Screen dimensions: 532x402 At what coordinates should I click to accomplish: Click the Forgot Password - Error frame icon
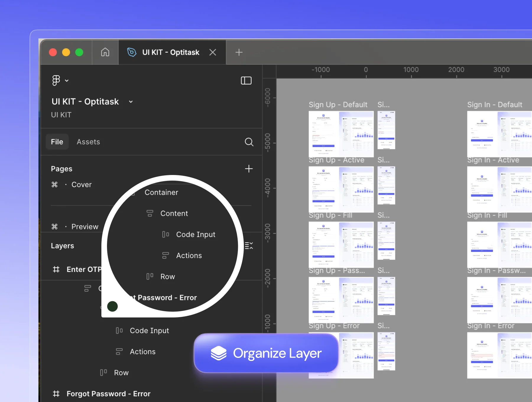[56, 394]
